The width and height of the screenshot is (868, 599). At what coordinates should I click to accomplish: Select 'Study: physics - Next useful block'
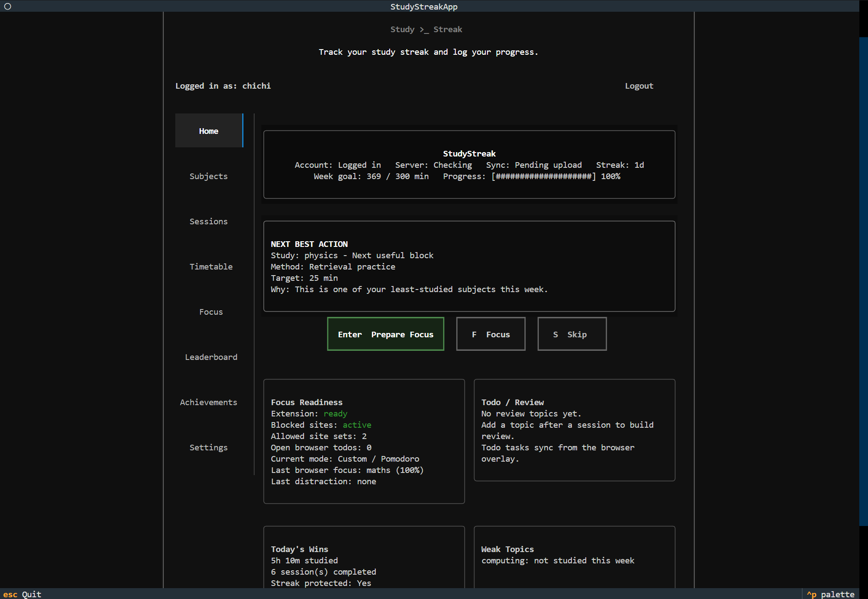(x=352, y=255)
